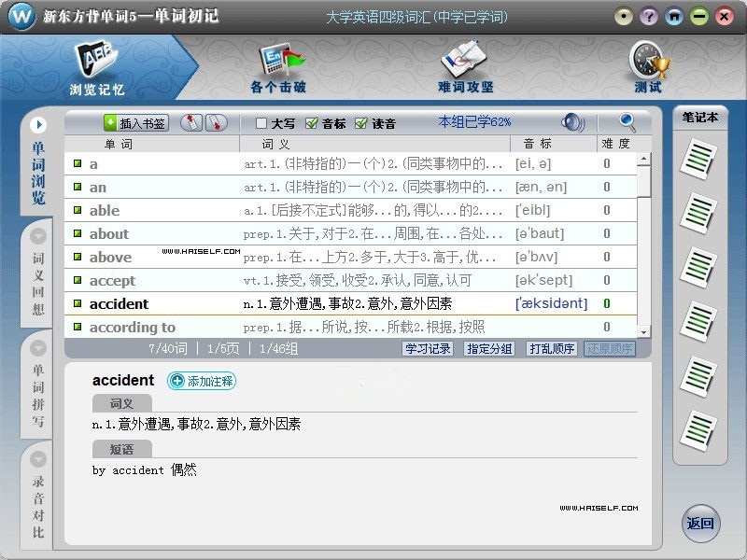
Task: Click the word list scrollbar thumb
Action: tap(643, 180)
